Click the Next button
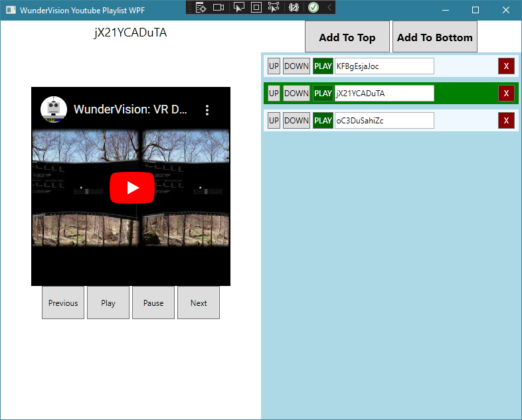This screenshot has height=420, width=522. click(x=199, y=303)
